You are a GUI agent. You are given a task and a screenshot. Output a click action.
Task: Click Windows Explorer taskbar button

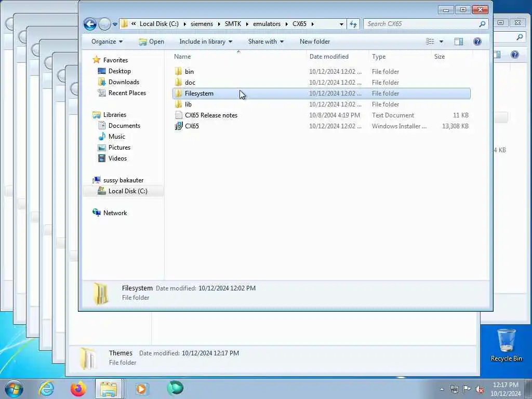pyautogui.click(x=109, y=389)
